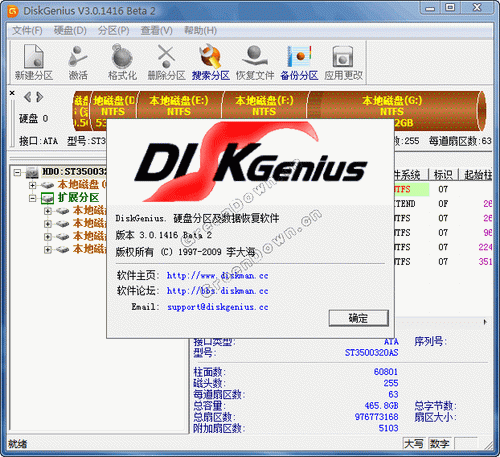
Task: Click the Apply Changes (应用更改) icon
Action: point(343,63)
